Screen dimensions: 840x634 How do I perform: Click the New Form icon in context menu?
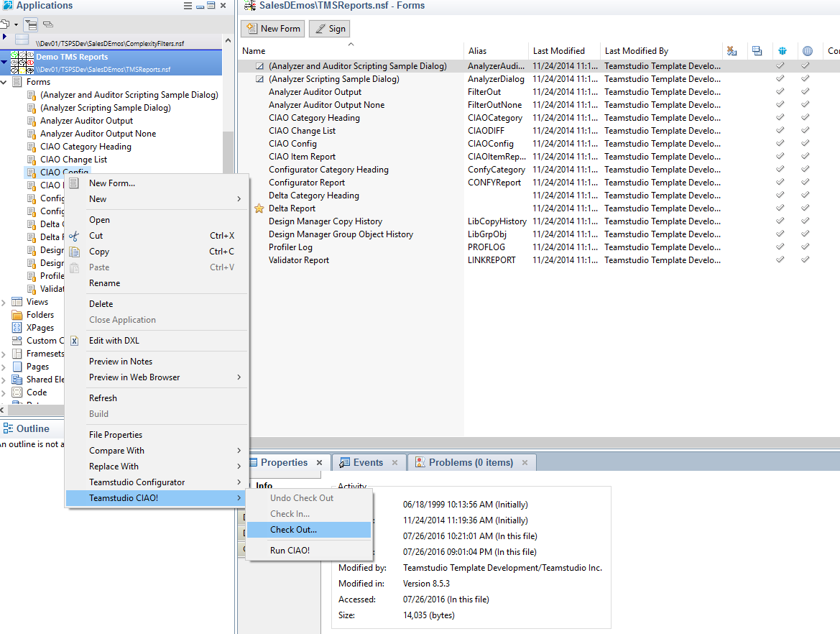click(75, 183)
